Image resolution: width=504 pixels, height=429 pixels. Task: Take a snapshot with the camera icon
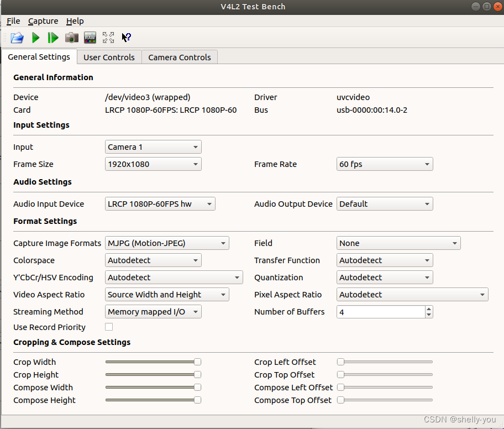point(72,38)
